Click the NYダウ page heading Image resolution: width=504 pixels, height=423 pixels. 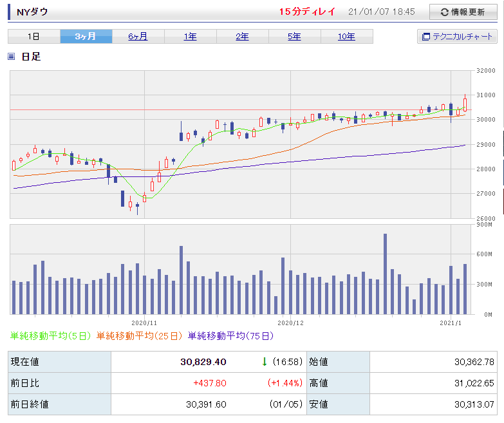[33, 12]
